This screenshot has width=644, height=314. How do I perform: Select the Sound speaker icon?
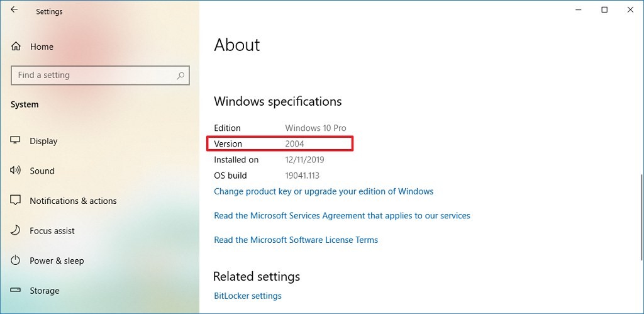click(x=15, y=171)
